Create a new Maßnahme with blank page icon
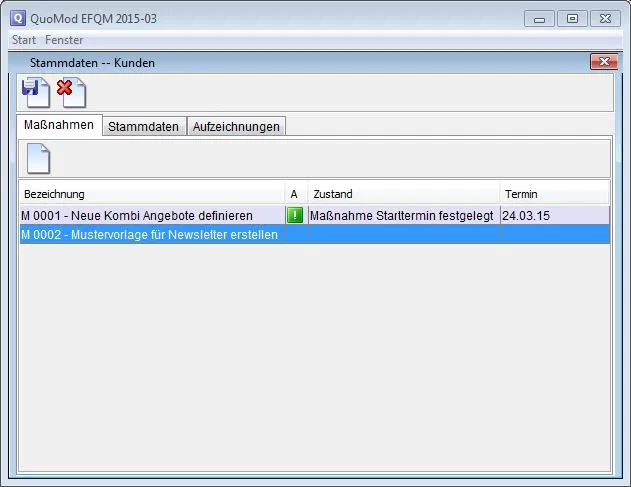Viewport: 631px width, 487px height. pyautogui.click(x=38, y=159)
